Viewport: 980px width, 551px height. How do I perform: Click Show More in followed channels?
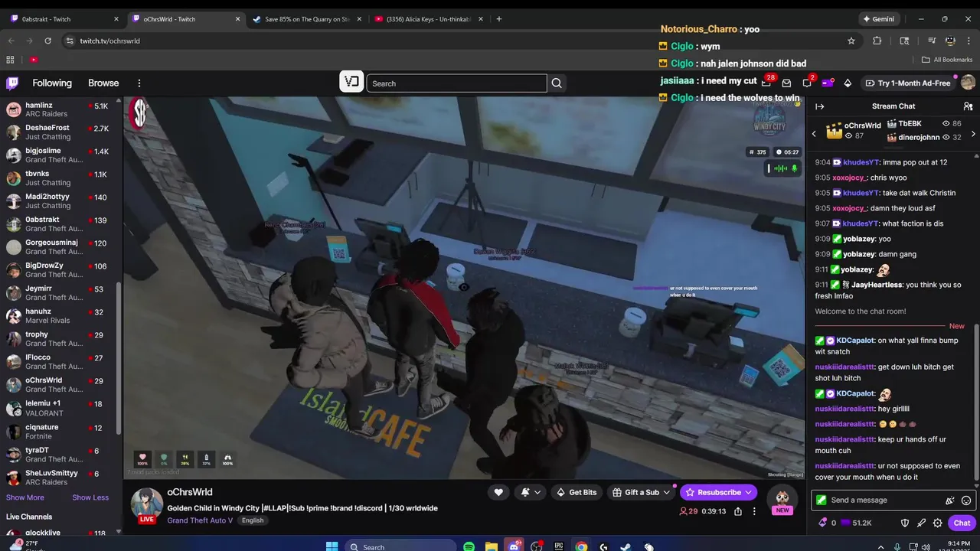coord(25,497)
